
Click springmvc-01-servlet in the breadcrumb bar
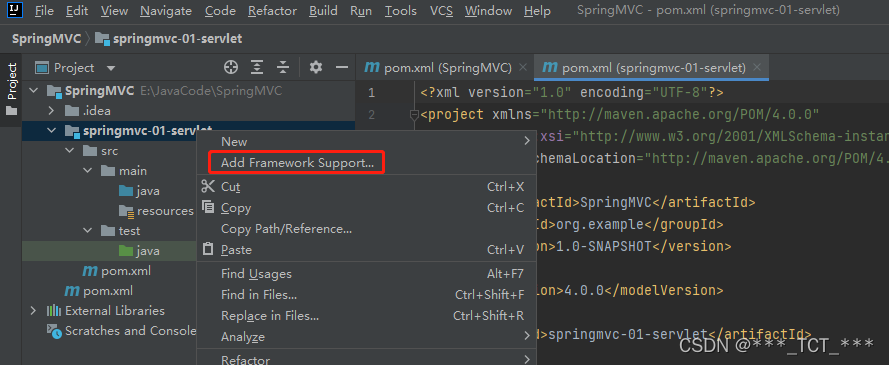[x=177, y=39]
